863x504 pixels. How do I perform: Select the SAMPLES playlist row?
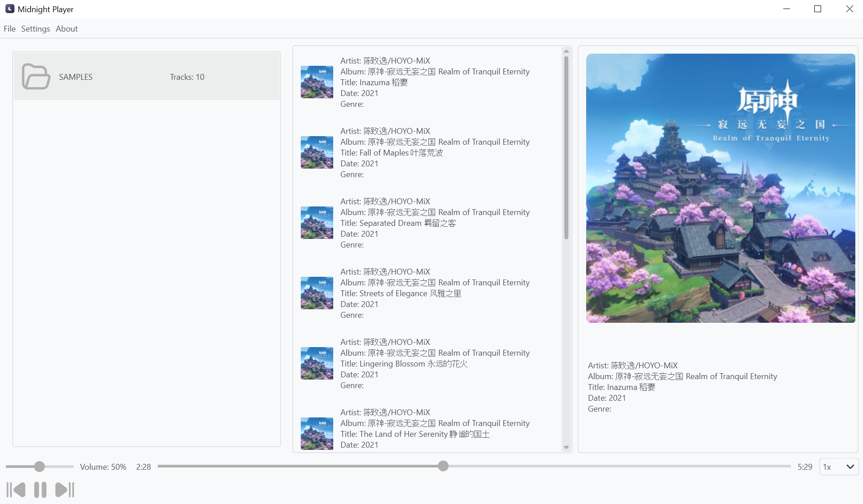[x=147, y=77]
